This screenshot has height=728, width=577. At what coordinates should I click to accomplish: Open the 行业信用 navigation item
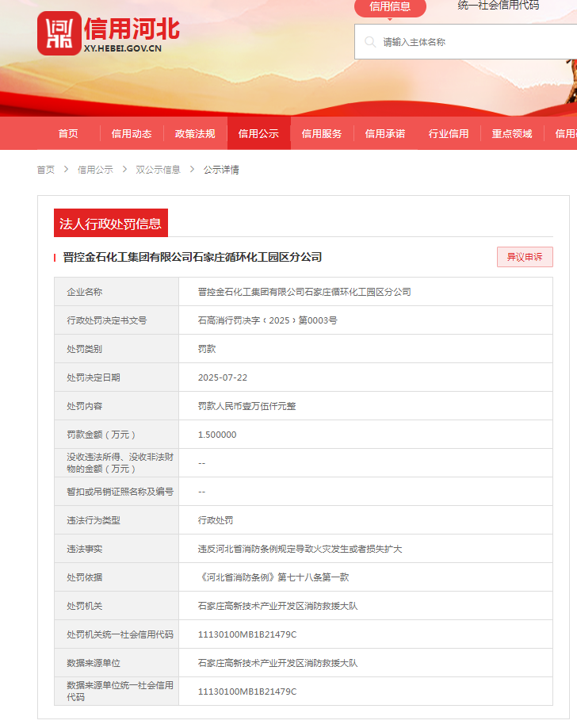click(x=449, y=134)
